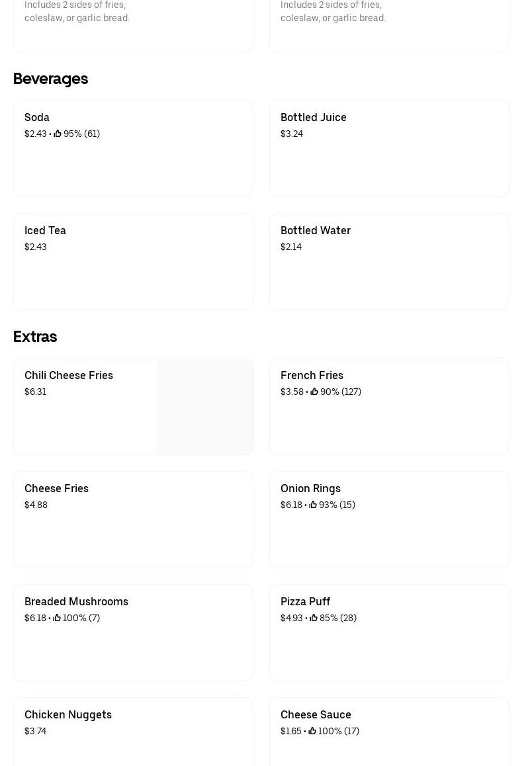The image size is (532, 766).
Task: Open the Cheese Fries menu item
Action: tap(56, 488)
